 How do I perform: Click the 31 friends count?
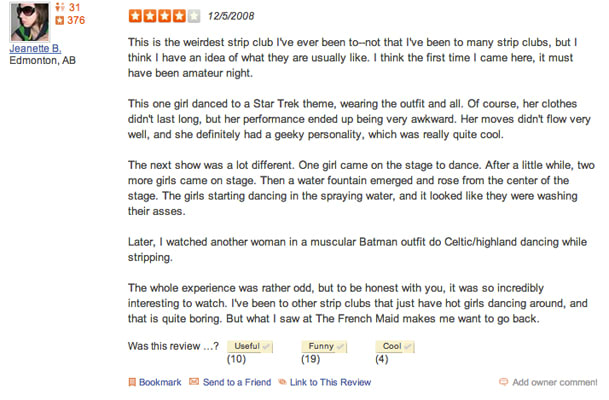point(74,7)
